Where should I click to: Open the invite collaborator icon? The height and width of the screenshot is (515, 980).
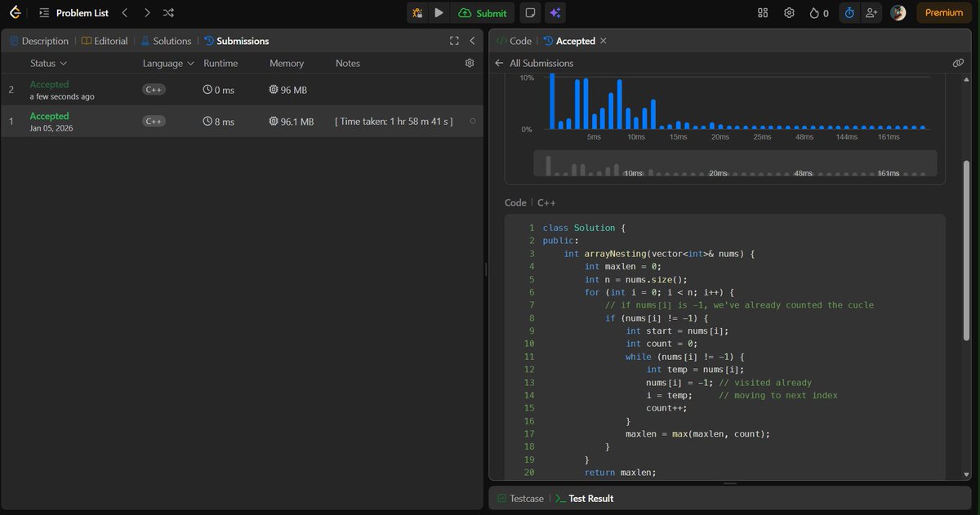pos(871,13)
